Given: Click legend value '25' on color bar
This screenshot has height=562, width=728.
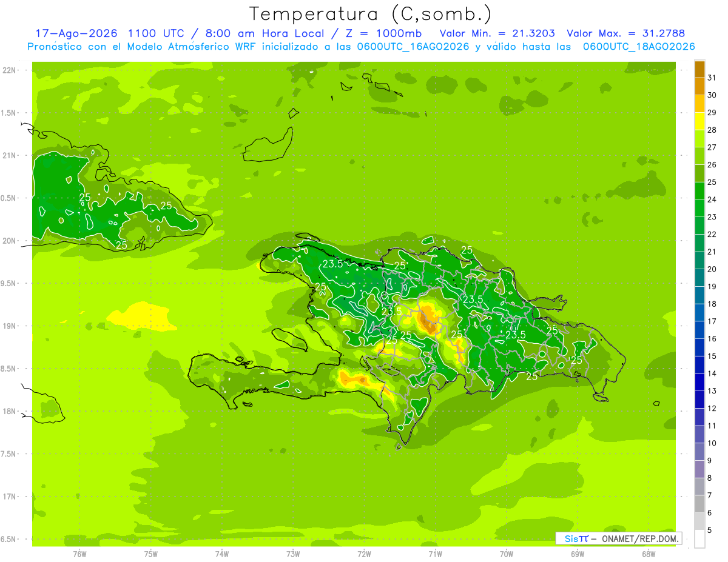Looking at the screenshot, I should (x=712, y=182).
